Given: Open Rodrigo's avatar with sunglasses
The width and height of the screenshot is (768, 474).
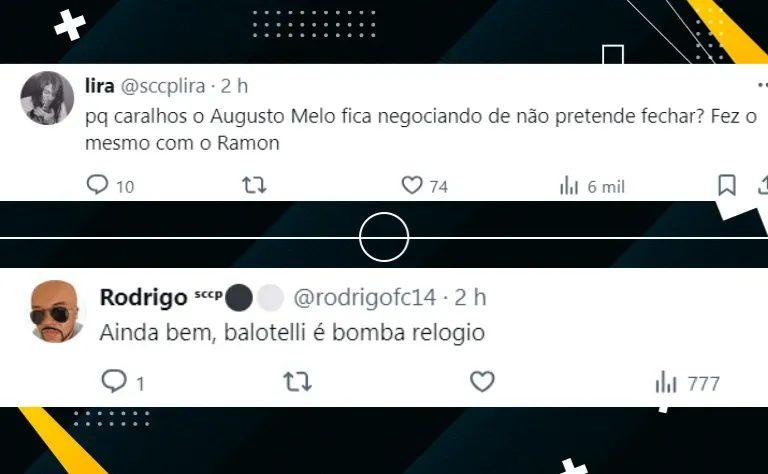Looking at the screenshot, I should coord(55,311).
